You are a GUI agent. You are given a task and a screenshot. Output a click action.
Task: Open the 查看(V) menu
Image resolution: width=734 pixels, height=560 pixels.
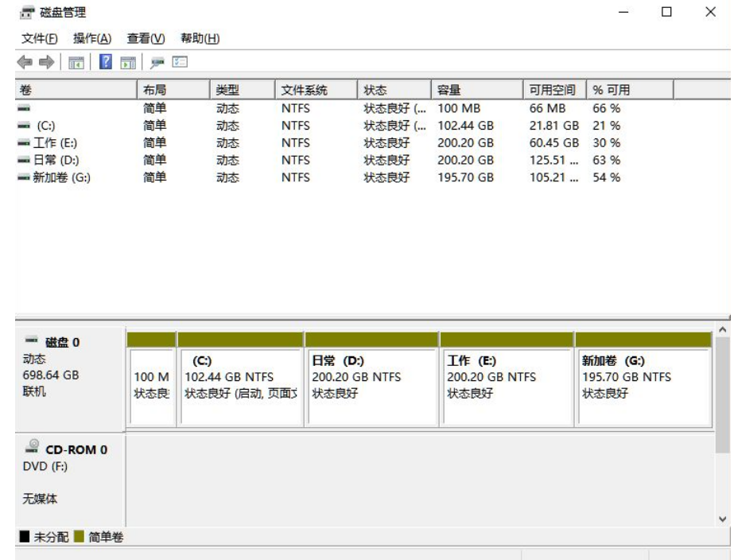(x=146, y=38)
